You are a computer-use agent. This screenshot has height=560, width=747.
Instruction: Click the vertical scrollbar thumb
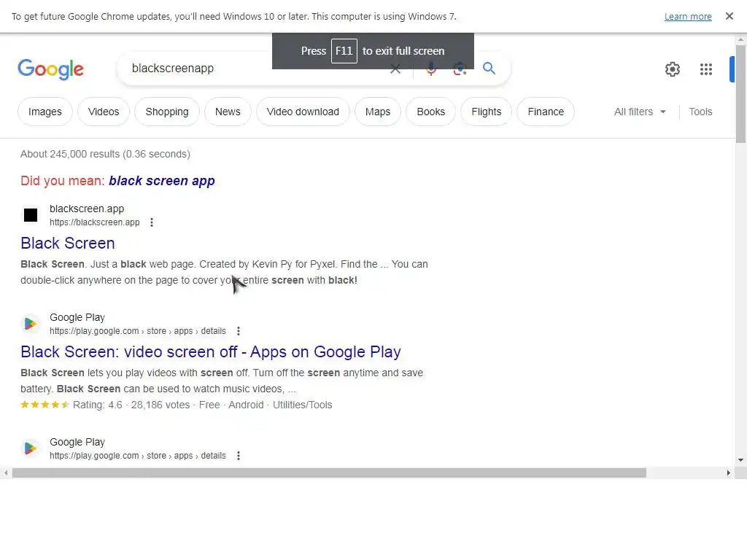[740, 94]
